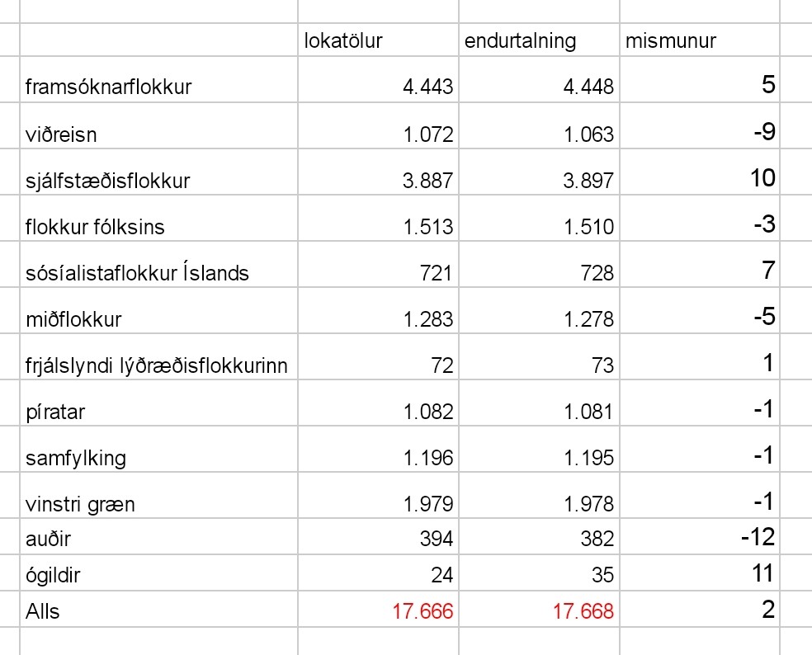
Task: Select the red total 17.666 cell
Action: (x=378, y=609)
